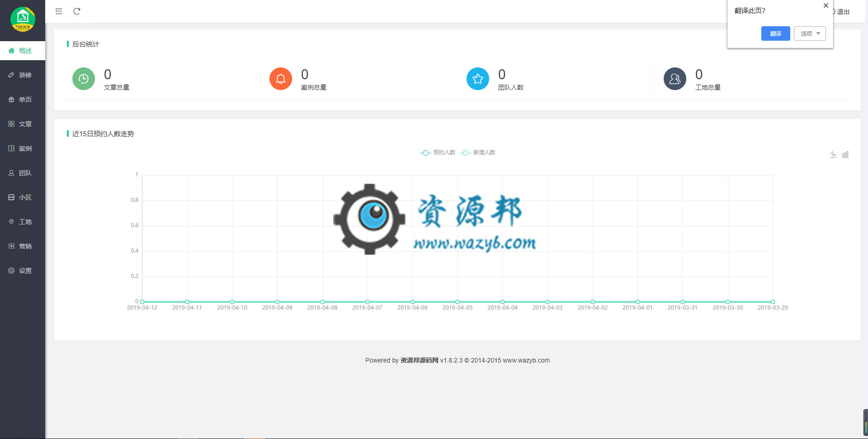Screen dimensions: 868x439
Task: Click the blue star icon for 团队人数
Action: [478, 79]
